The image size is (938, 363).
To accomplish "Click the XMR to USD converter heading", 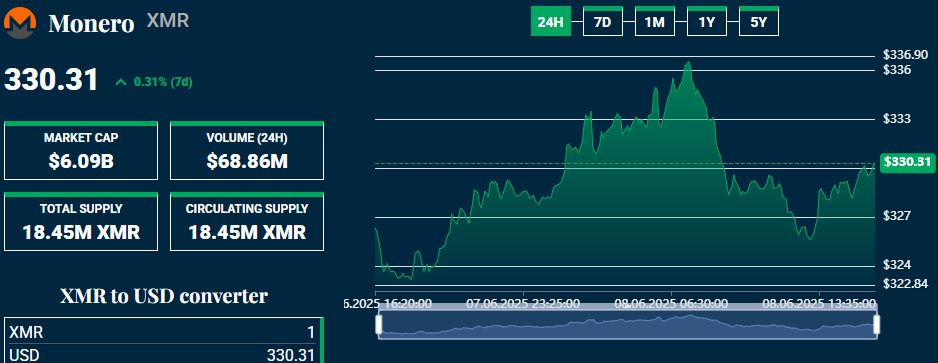I will pos(164,295).
